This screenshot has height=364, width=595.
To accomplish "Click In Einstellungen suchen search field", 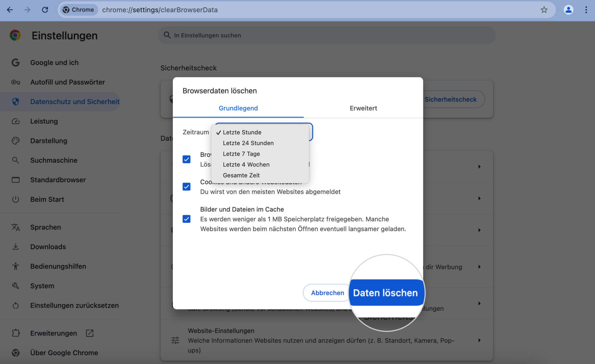I will coord(327,35).
